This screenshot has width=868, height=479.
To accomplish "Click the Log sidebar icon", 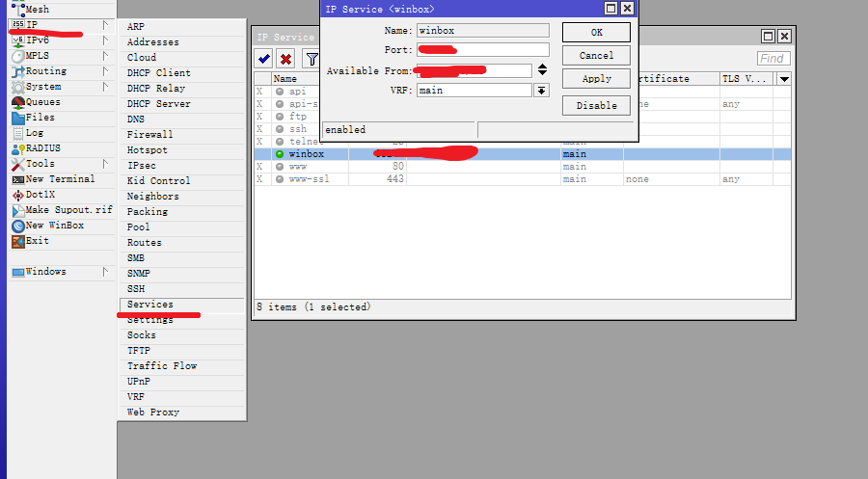I will coord(17,133).
